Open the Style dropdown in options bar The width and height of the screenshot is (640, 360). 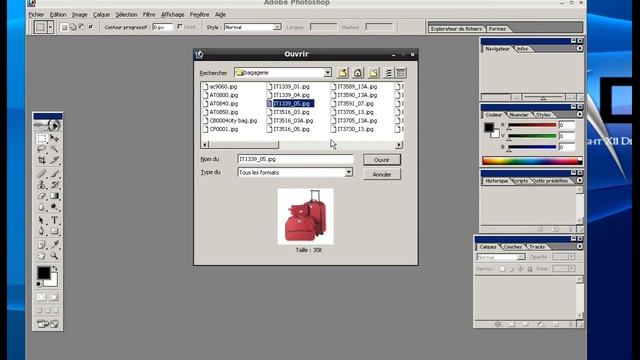click(x=277, y=27)
